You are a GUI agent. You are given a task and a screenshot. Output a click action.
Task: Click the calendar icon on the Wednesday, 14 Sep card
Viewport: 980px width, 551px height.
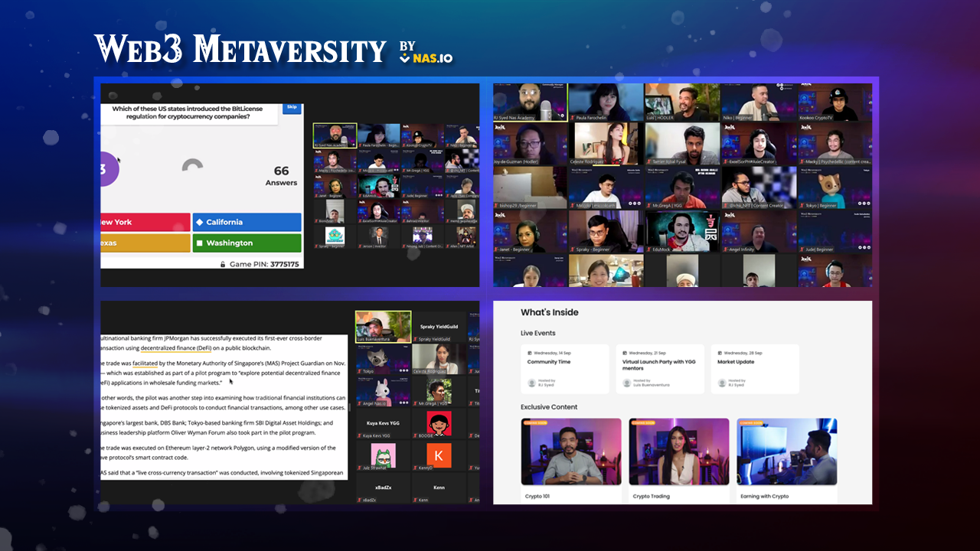click(x=530, y=353)
